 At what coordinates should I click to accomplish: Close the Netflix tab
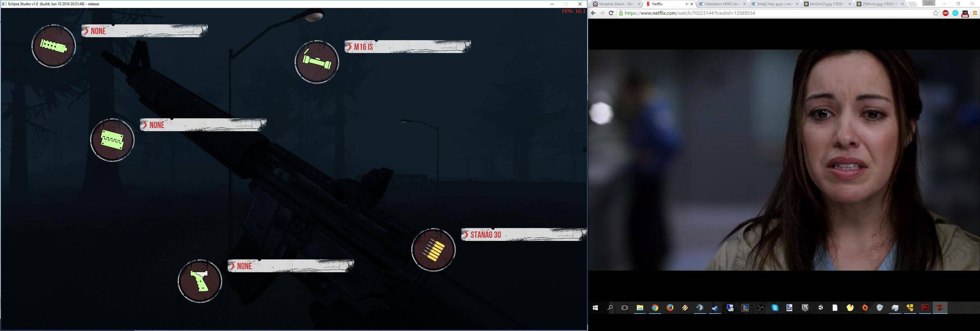[x=691, y=4]
